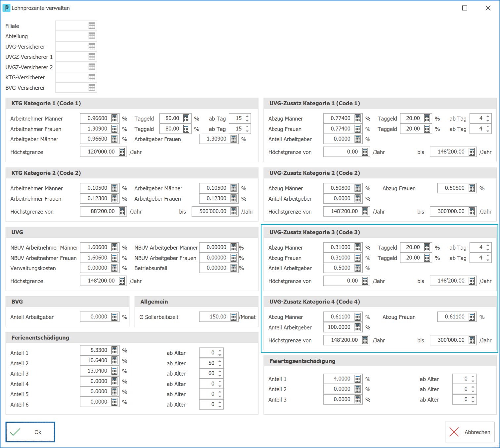Confirm changes with the Ok button
The width and height of the screenshot is (500, 448).
[30, 432]
